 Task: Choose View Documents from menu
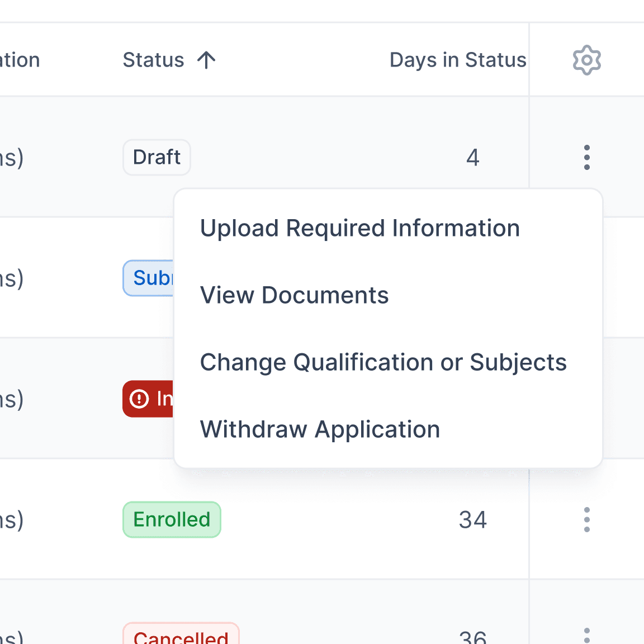[x=294, y=295]
